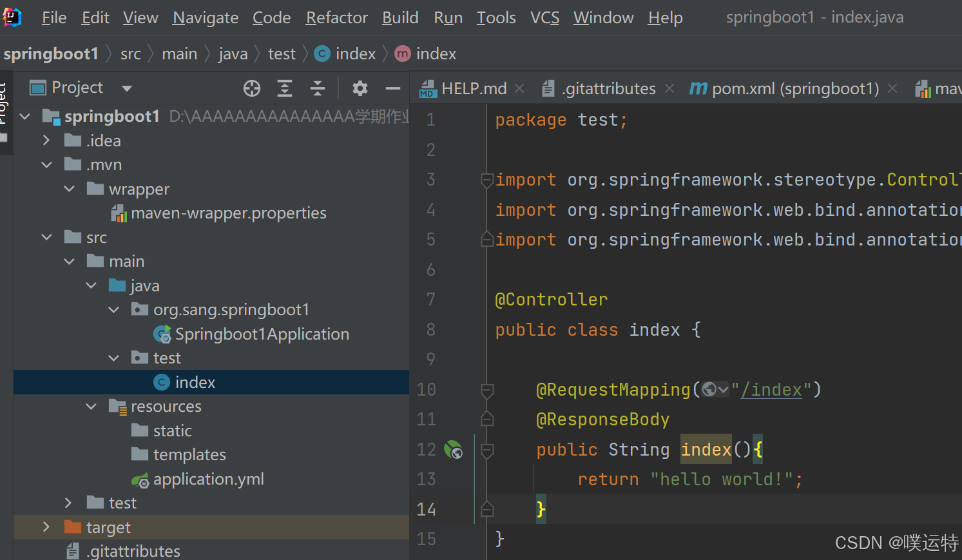Click the run gutter icon on line 12
The height and width of the screenshot is (560, 962).
coord(454,449)
